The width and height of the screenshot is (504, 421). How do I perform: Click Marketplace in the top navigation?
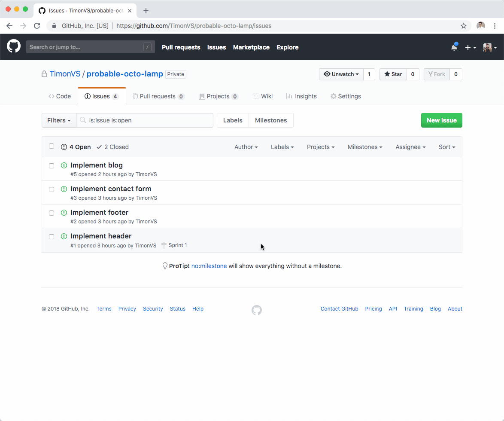click(x=252, y=47)
